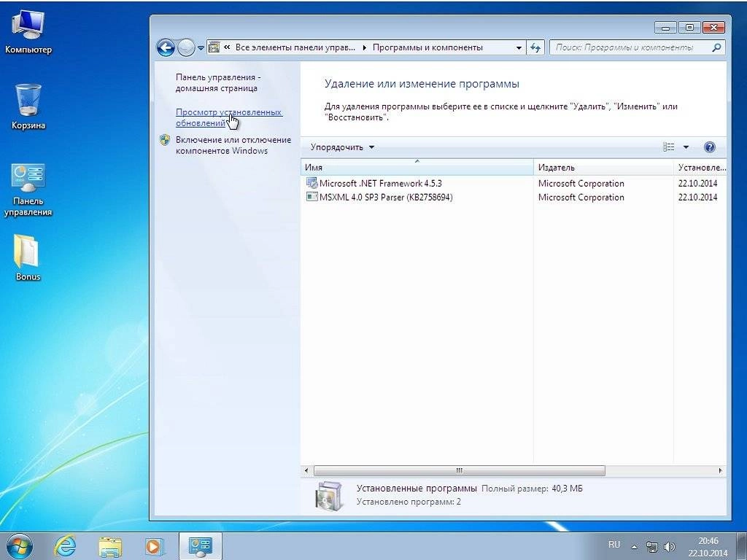The width and height of the screenshot is (747, 560).
Task: Open address bar history dropdown arrow
Action: click(519, 47)
